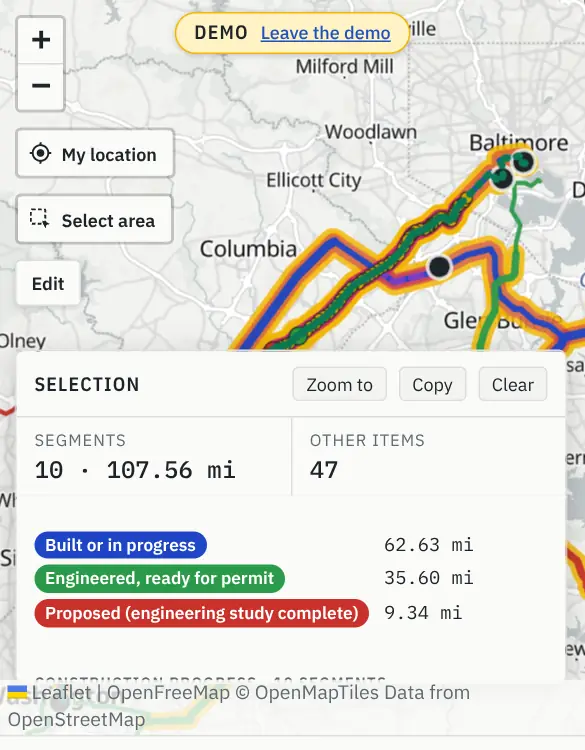Zoom in with the plus button
This screenshot has height=750, width=585.
click(x=41, y=40)
